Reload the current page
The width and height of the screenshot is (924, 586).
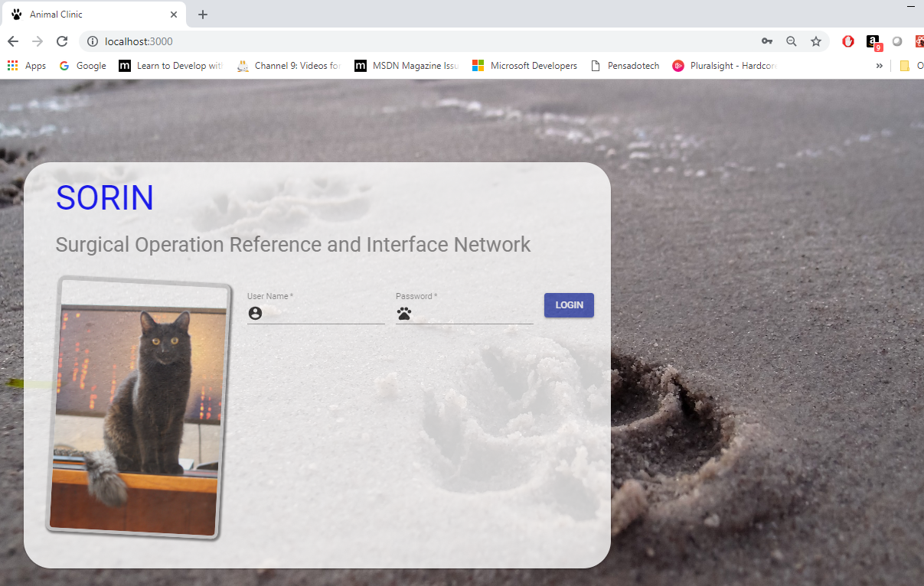62,41
